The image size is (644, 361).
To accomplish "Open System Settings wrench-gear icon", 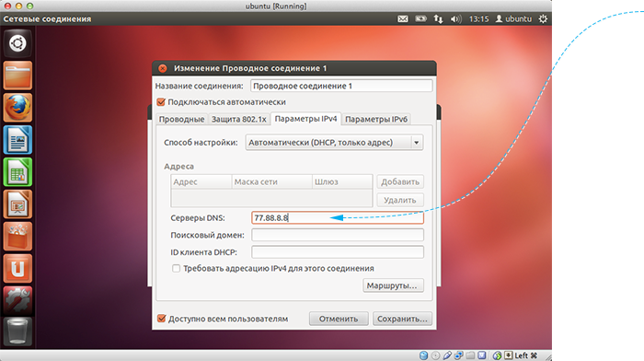I will click(x=17, y=300).
